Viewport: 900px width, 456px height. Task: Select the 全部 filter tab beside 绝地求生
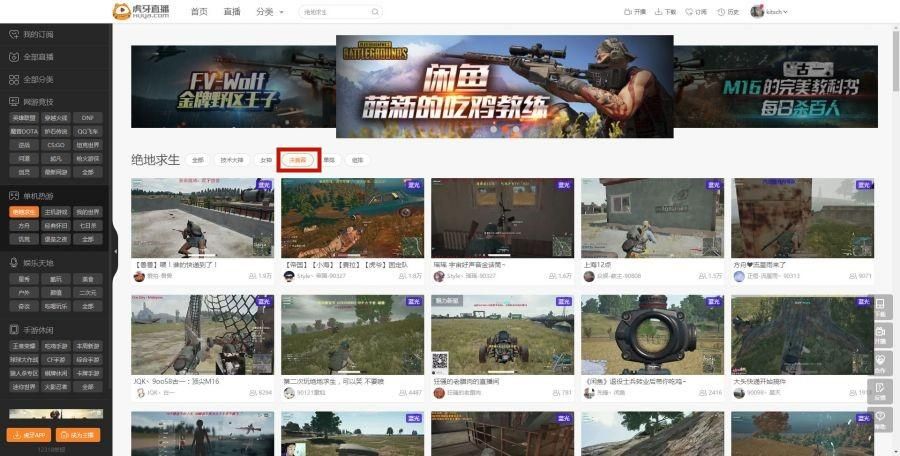click(x=197, y=160)
